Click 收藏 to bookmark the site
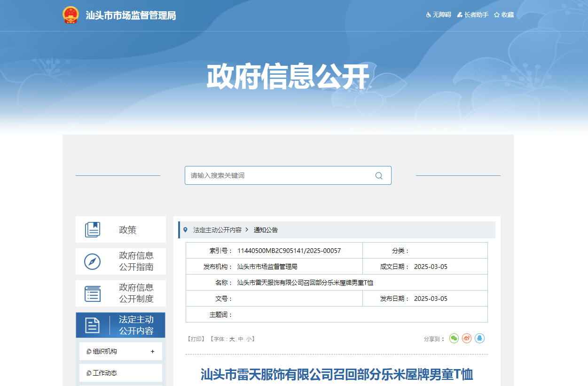This screenshot has width=588, height=386. (x=504, y=15)
